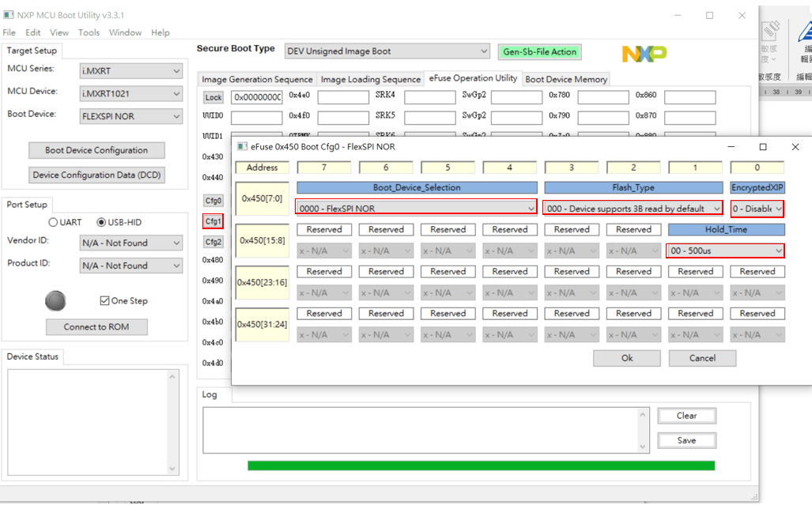Click the UUID0 input field
Screen dimensions: 812x505
coord(257,118)
